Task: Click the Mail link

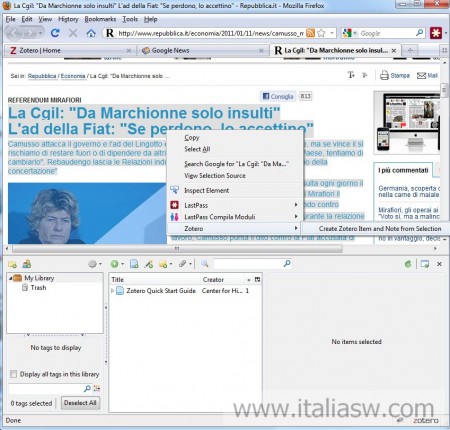Action: coord(427,75)
